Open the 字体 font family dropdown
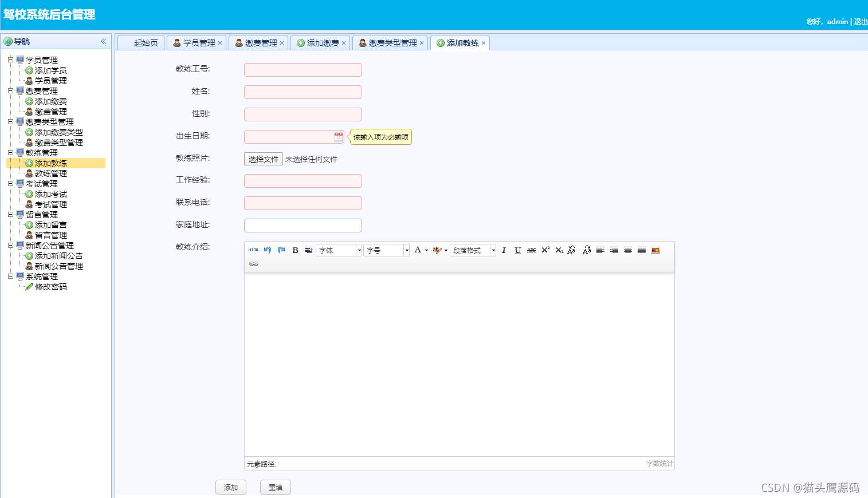 (x=339, y=250)
